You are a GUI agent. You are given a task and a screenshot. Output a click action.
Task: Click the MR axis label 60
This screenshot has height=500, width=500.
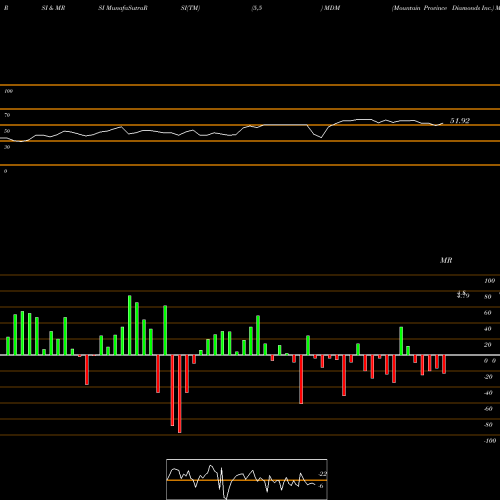pyautogui.click(x=488, y=313)
